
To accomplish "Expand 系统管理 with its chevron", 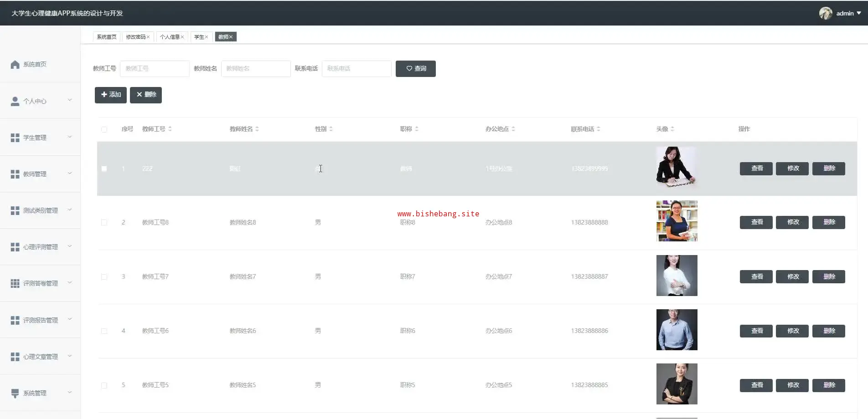I will coord(70,392).
